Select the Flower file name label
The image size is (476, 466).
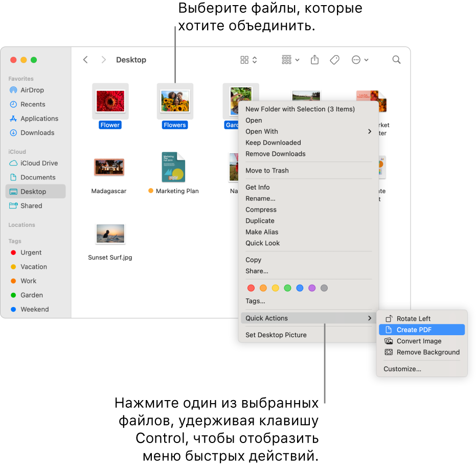pyautogui.click(x=110, y=125)
